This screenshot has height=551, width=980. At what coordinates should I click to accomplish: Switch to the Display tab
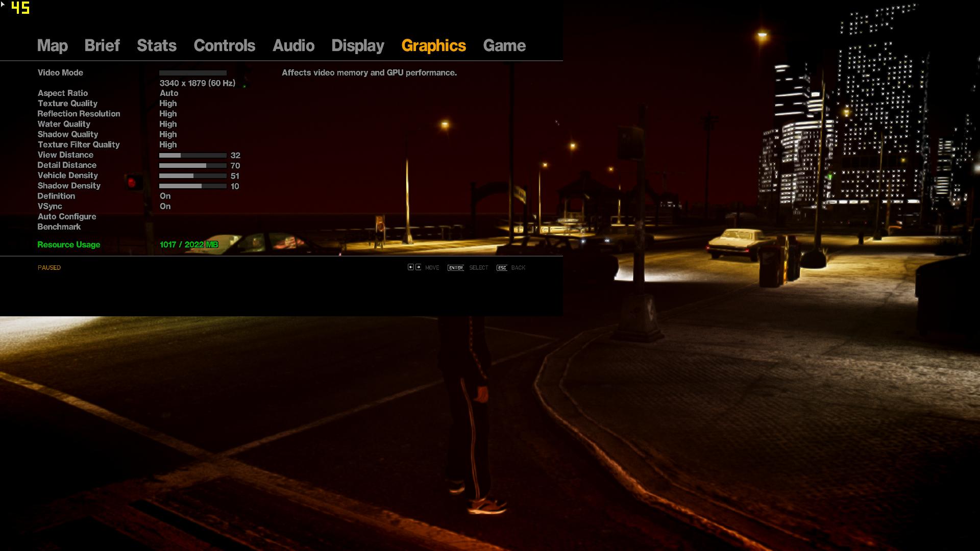pos(357,46)
